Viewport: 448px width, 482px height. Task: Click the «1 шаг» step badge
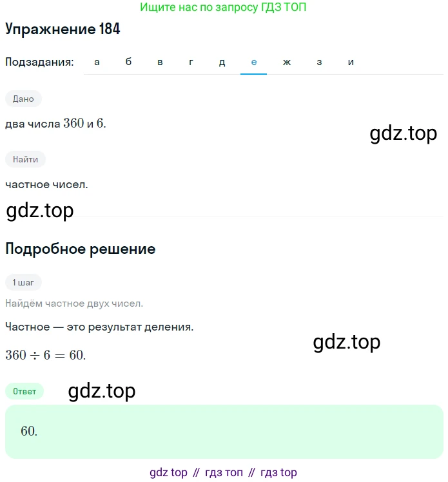[23, 282]
